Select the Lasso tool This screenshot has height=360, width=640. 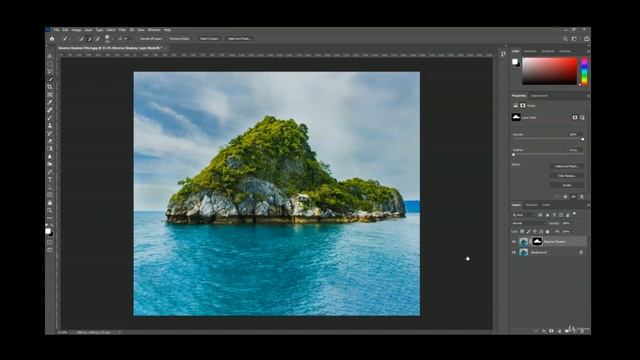pyautogui.click(x=51, y=71)
